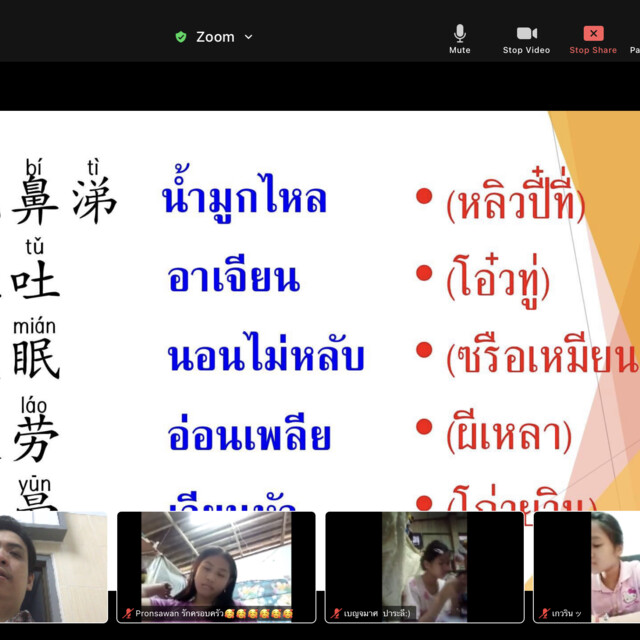The width and height of the screenshot is (640, 640).
Task: Click the blue word อ่อนเพลีย
Action: 250,436
